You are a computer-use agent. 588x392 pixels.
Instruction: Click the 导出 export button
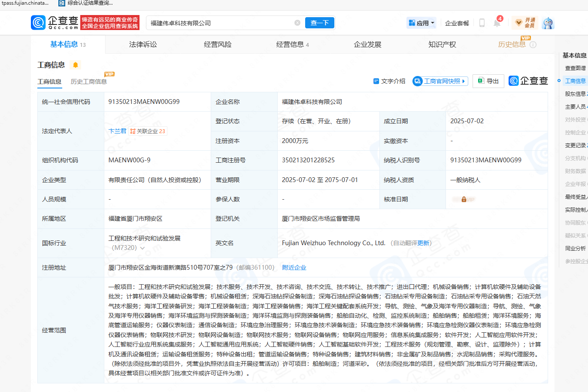(x=488, y=81)
